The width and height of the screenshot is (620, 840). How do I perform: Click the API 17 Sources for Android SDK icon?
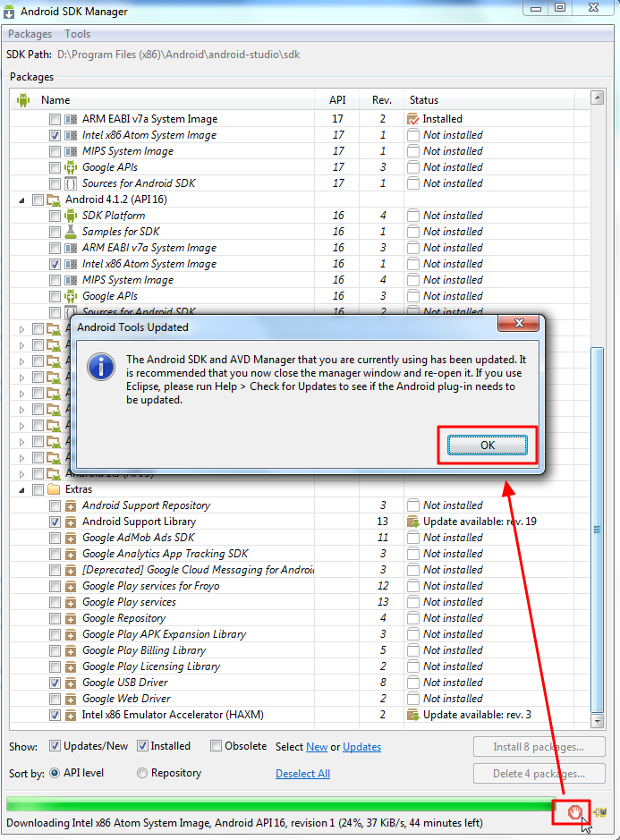tap(71, 183)
